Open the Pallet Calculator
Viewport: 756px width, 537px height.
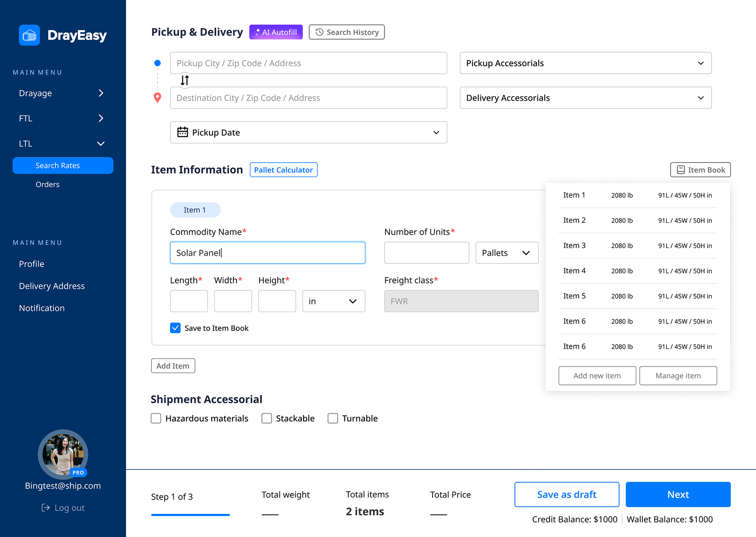pyautogui.click(x=283, y=170)
